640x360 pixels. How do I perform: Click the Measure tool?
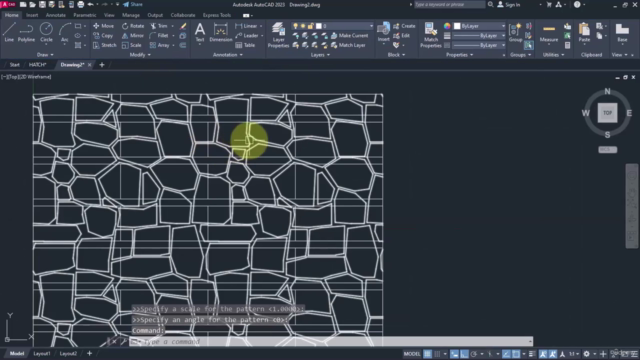coord(549,32)
